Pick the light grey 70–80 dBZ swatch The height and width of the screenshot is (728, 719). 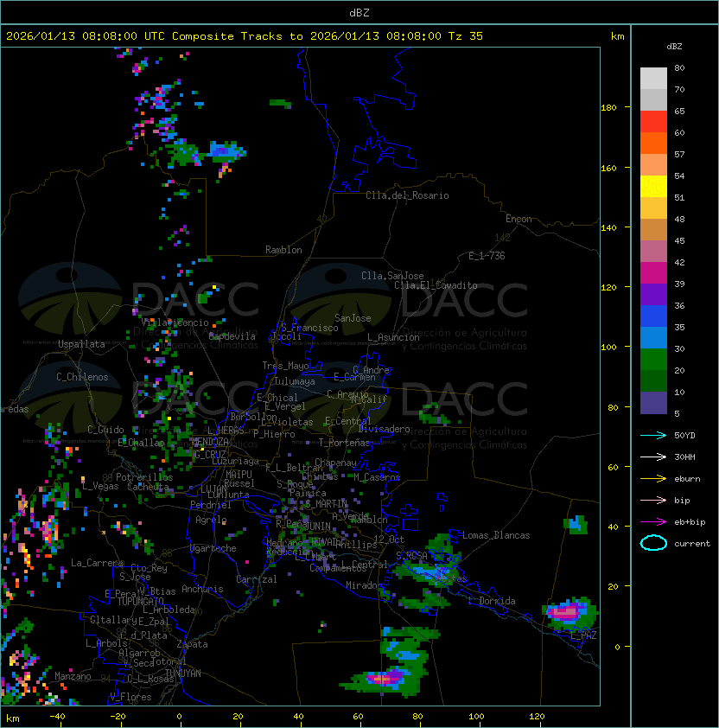click(653, 78)
